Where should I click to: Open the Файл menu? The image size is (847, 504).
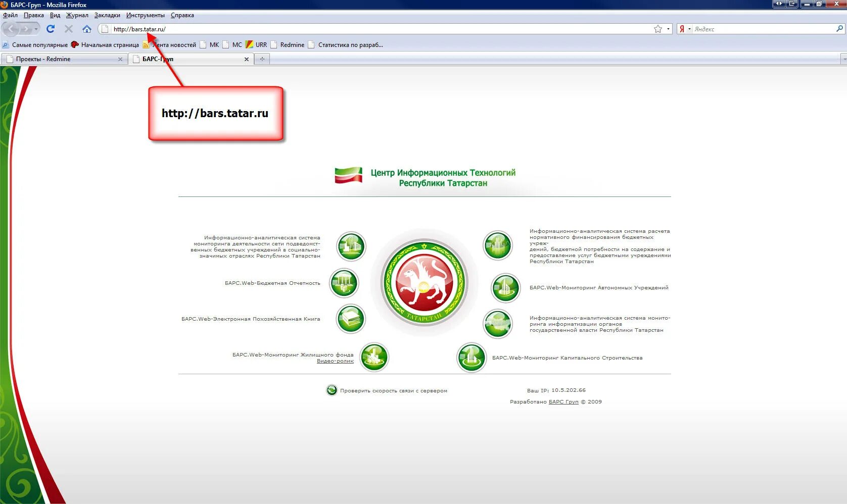point(10,15)
